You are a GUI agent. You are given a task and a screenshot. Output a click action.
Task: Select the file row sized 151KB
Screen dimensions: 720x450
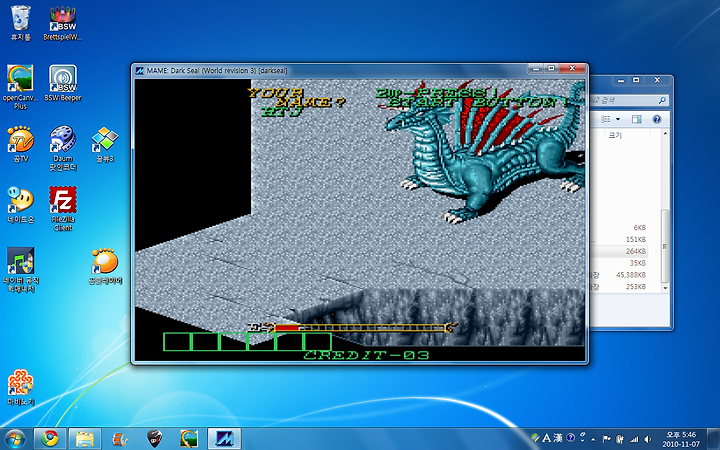point(619,239)
